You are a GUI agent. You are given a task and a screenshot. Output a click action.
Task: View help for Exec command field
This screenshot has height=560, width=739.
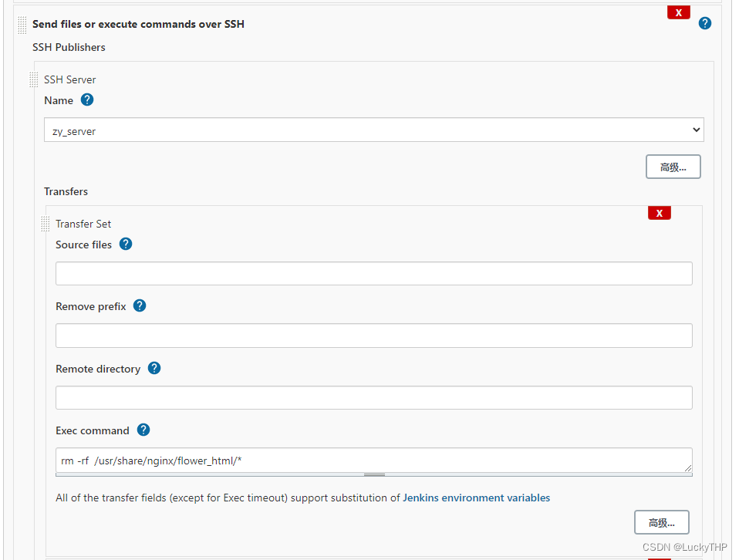tap(143, 430)
